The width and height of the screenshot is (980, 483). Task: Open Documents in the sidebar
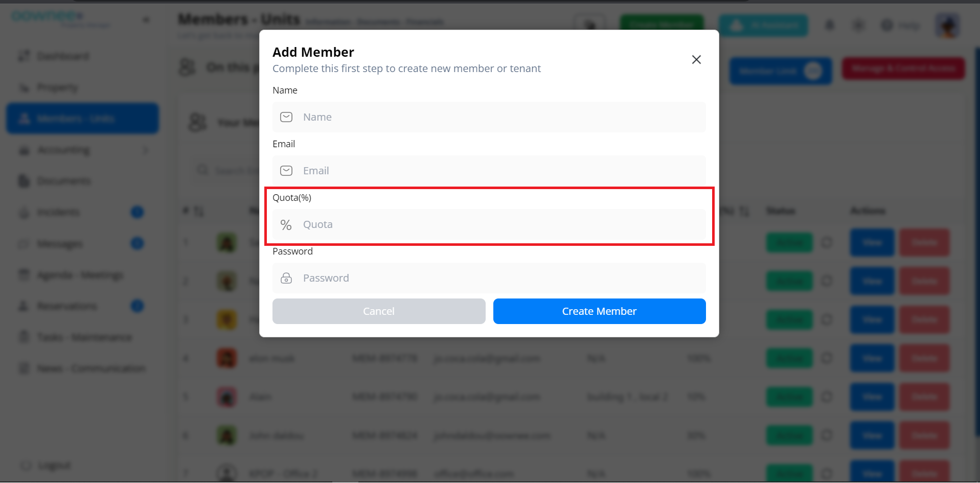pyautogui.click(x=63, y=181)
